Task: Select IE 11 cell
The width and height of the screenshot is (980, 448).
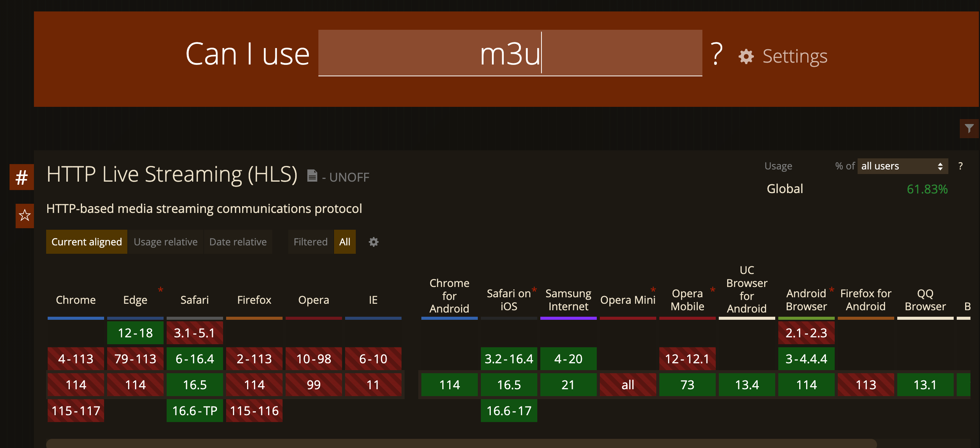Action: click(x=373, y=385)
